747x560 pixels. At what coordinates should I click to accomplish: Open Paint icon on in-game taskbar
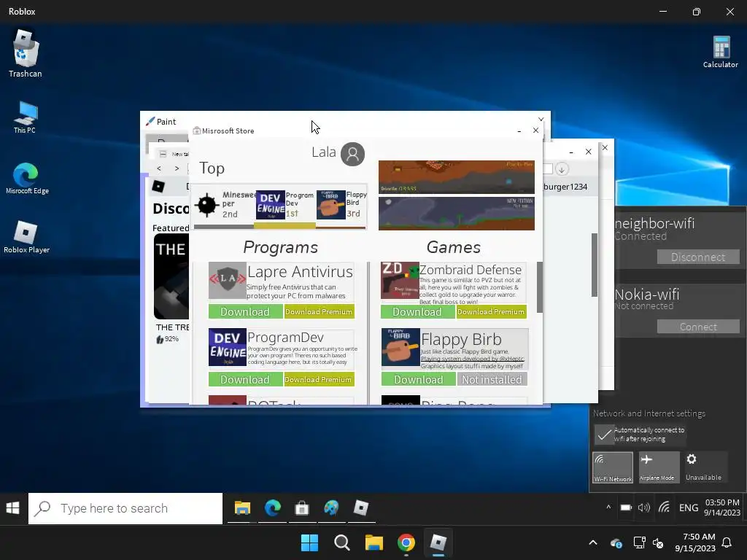[332, 508]
